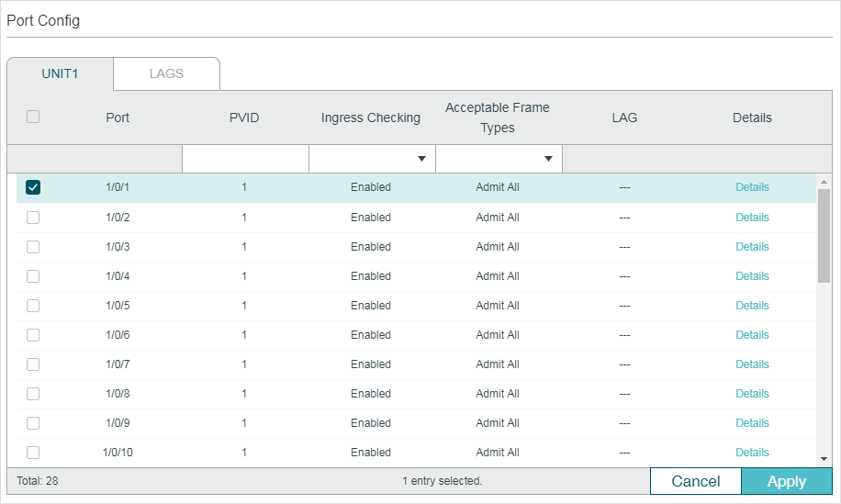Click the scrollbar down arrow

[x=824, y=459]
